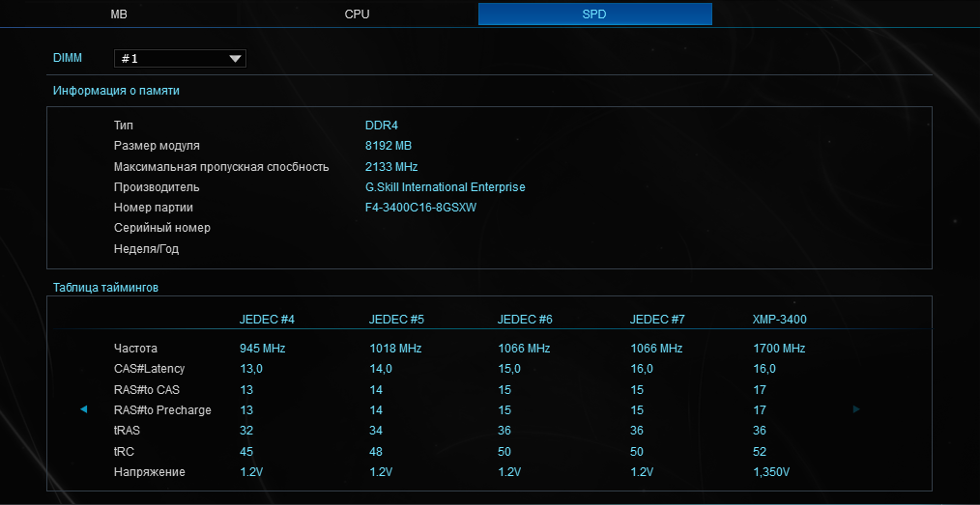Click the XMP 1700 MHz frequency value
This screenshot has width=980, height=505.
pyautogui.click(x=778, y=349)
